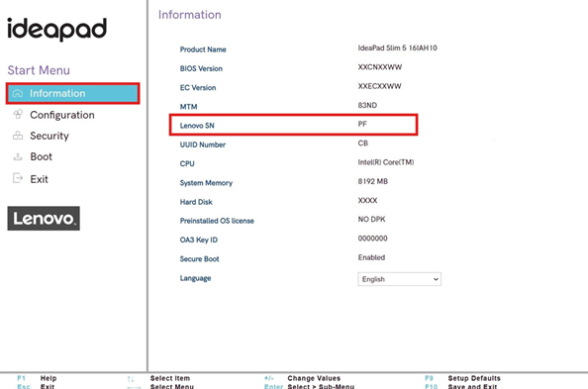Click the UUID Number label
Viewport: 588px width, 389px height.
click(x=203, y=145)
